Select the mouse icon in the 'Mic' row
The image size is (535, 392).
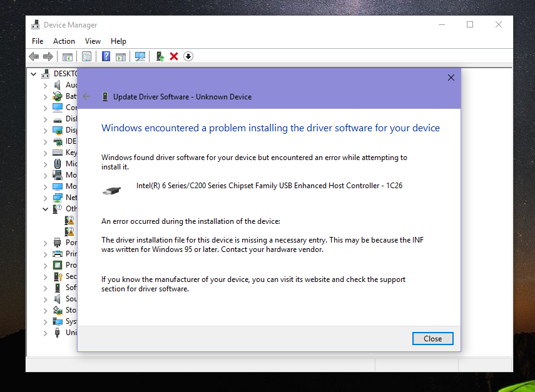(58, 164)
